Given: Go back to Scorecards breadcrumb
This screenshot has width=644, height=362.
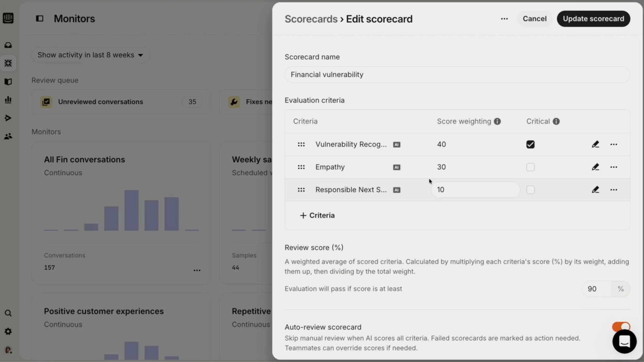Looking at the screenshot, I should [311, 19].
